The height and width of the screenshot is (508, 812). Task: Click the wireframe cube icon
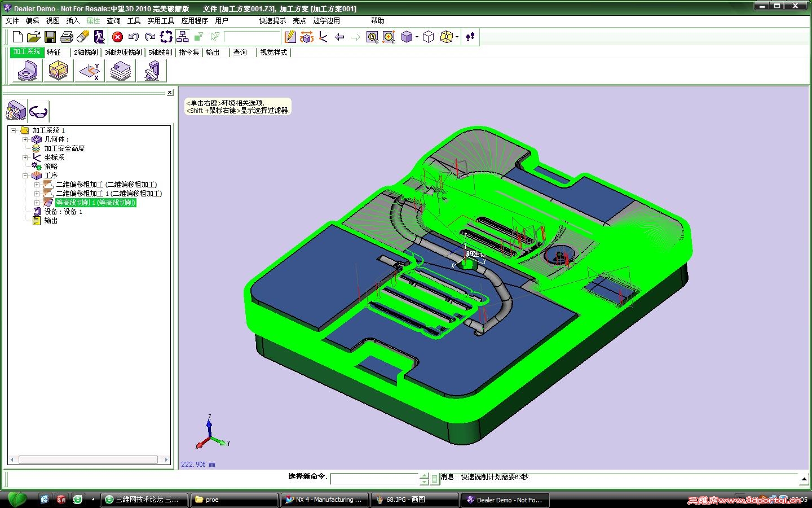tap(429, 37)
